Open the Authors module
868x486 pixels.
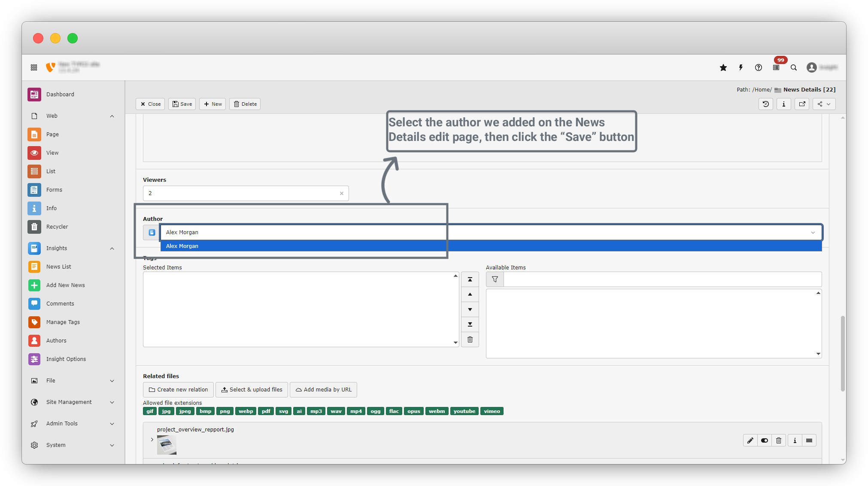click(x=56, y=341)
